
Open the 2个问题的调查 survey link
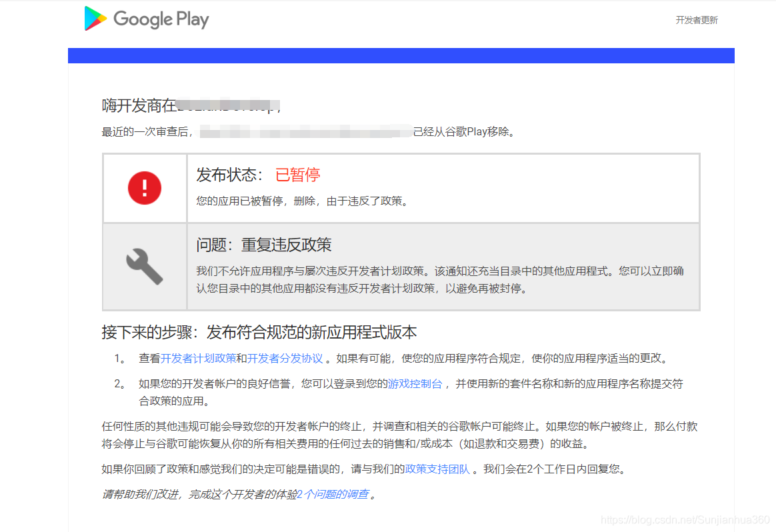click(333, 495)
